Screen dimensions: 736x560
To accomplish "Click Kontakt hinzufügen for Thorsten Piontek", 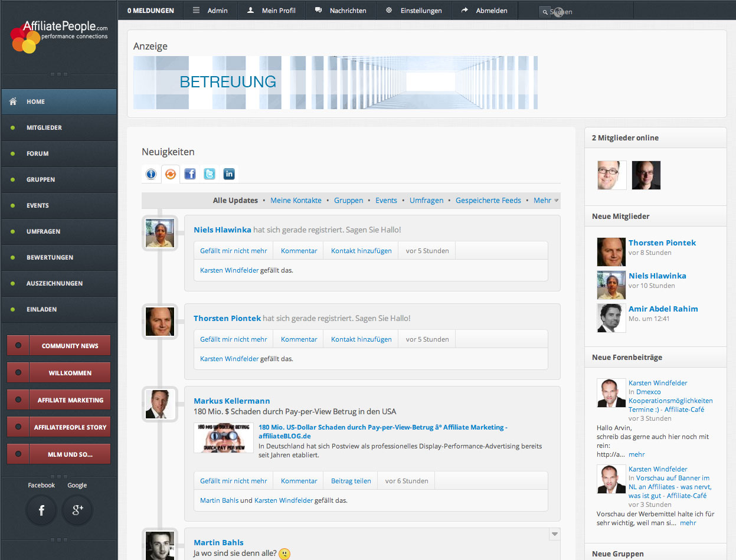I will click(361, 339).
